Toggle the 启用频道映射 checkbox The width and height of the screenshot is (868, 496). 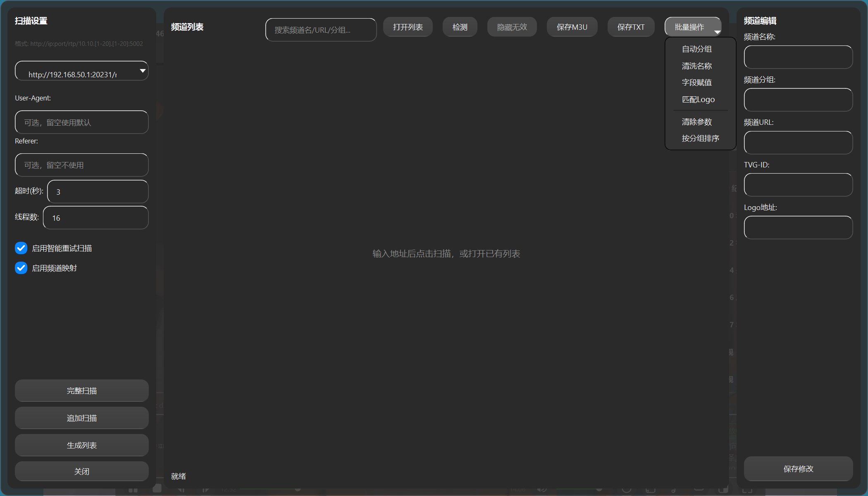[x=21, y=268]
